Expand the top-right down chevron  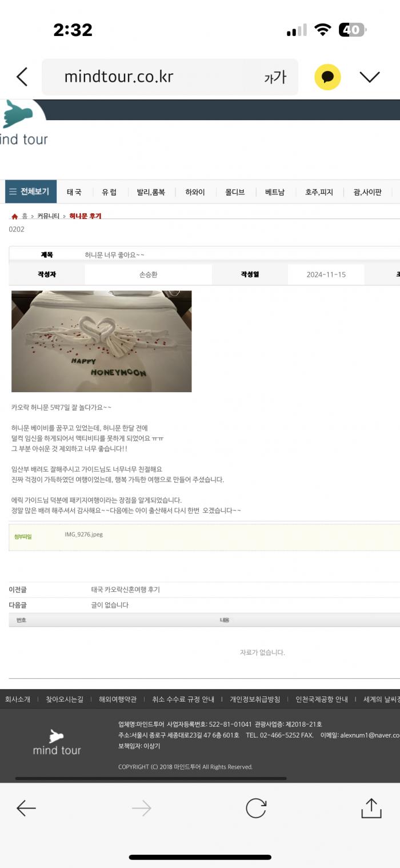[x=370, y=77]
